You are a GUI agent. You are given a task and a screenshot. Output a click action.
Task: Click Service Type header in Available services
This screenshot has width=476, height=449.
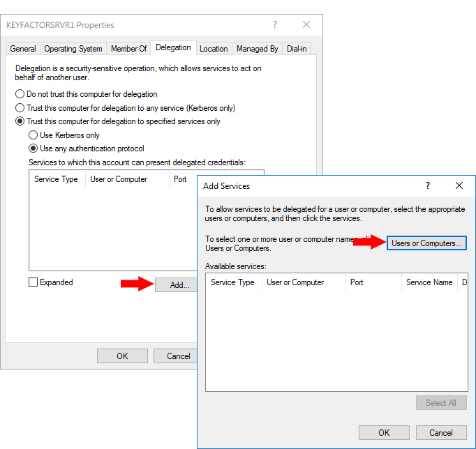coord(232,282)
